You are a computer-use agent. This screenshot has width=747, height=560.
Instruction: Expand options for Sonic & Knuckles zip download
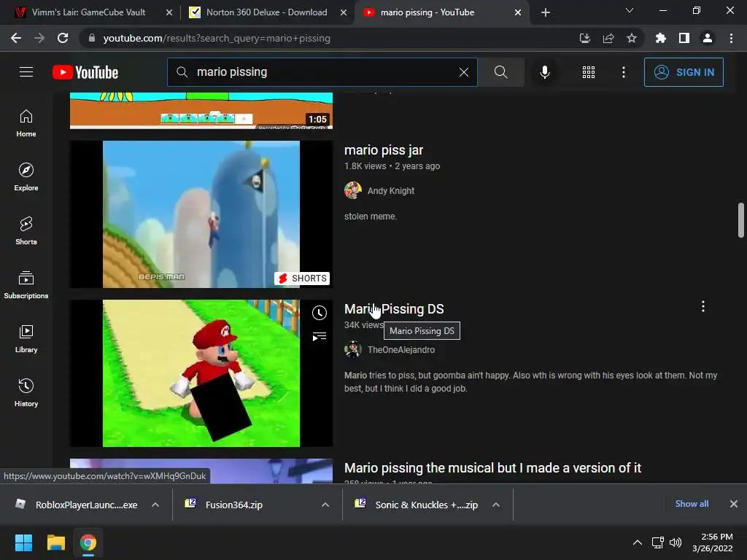coord(496,505)
